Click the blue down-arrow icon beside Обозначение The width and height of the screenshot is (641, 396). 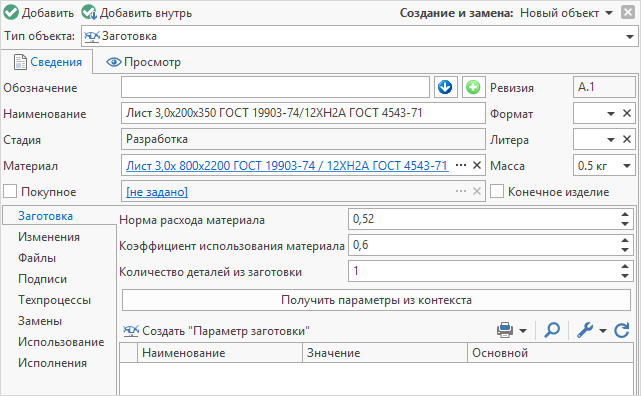pyautogui.click(x=445, y=87)
